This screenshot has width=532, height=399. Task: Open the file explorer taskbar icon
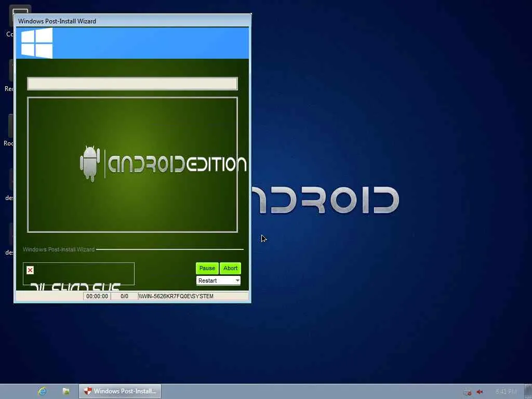[x=66, y=391]
